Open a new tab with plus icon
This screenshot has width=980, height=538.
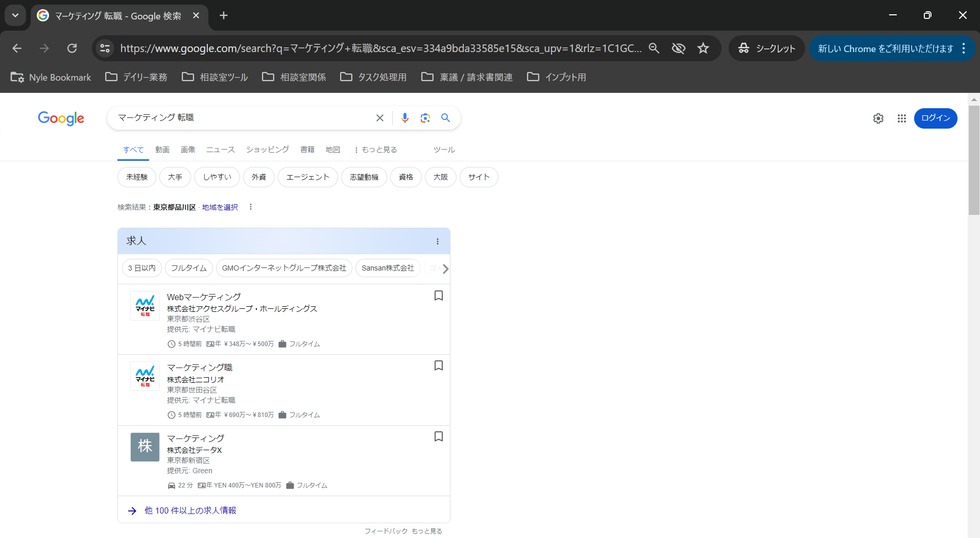[x=224, y=15]
